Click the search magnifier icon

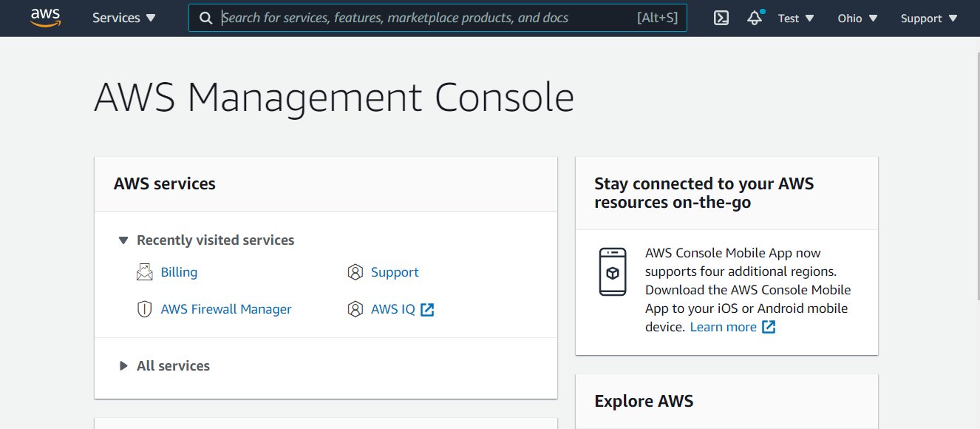click(x=206, y=18)
